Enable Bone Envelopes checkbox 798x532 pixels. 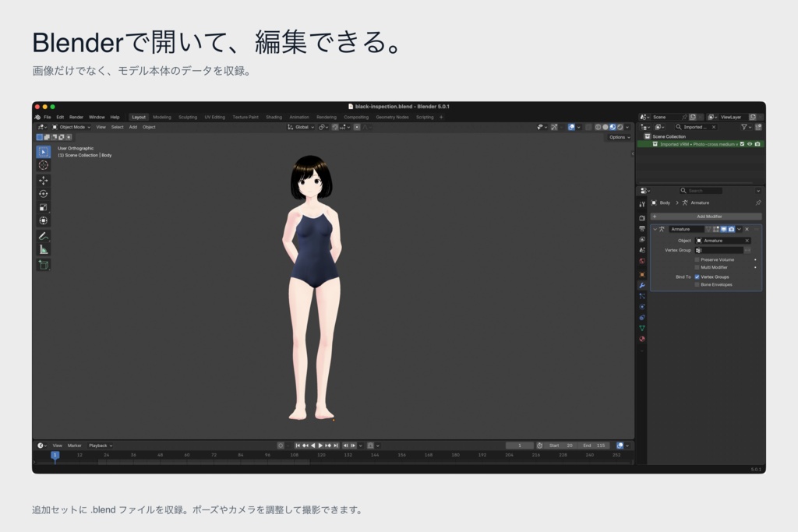(x=697, y=284)
